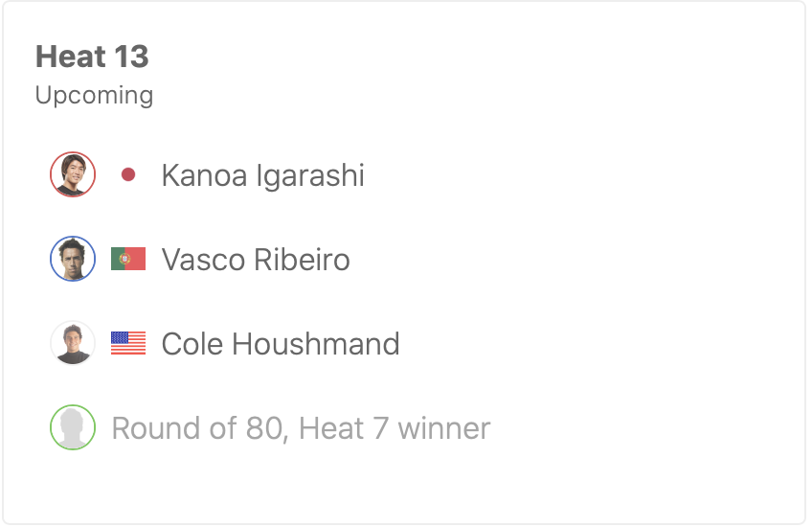Click "Round of 80, Heat 7 winner" text
The height and width of the screenshot is (527, 812).
pyautogui.click(x=301, y=427)
